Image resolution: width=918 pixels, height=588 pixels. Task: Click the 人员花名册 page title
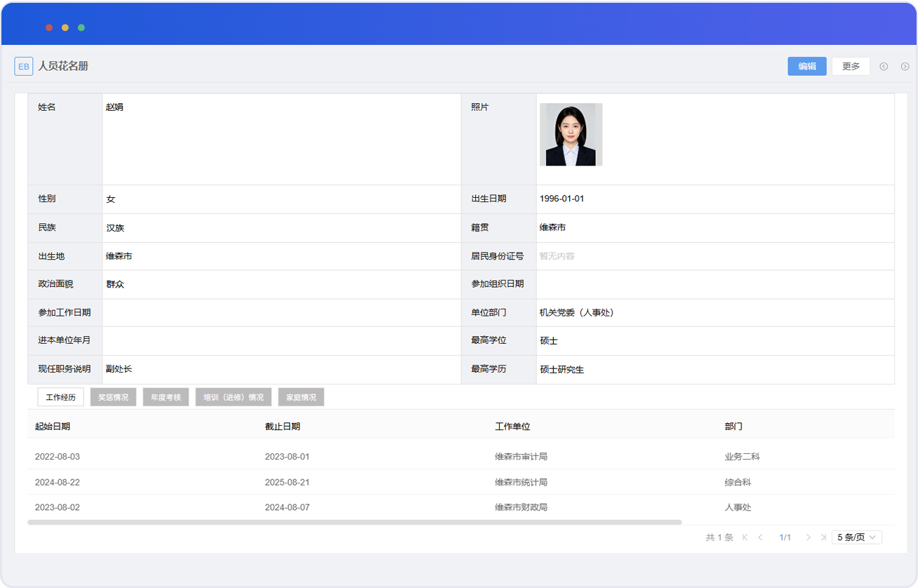pos(63,66)
